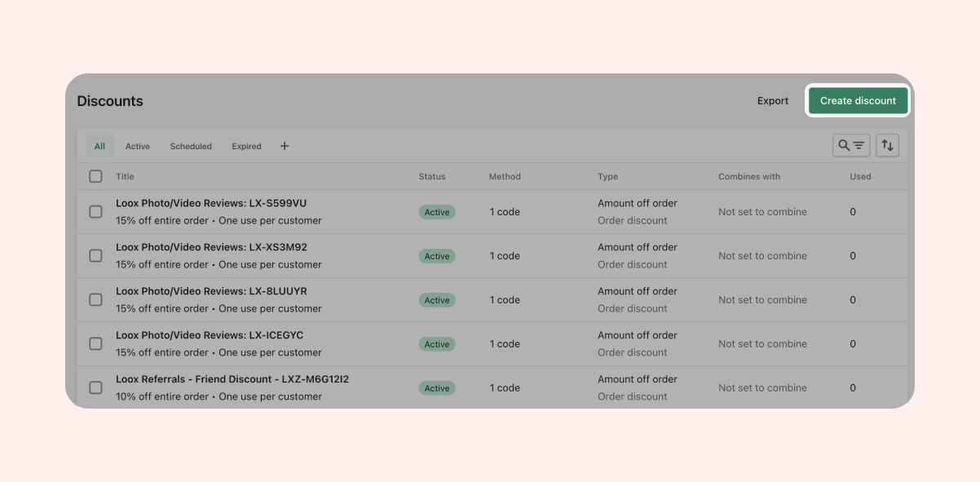
Task: Check the box for LX-8LUUYR discount
Action: tap(95, 300)
